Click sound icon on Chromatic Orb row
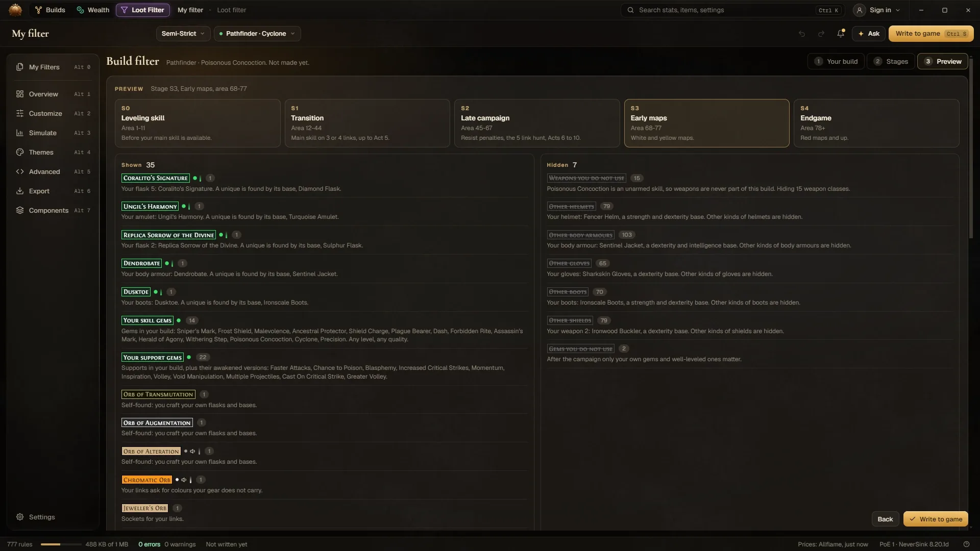Screen dimensions: 980x551 (184, 480)
